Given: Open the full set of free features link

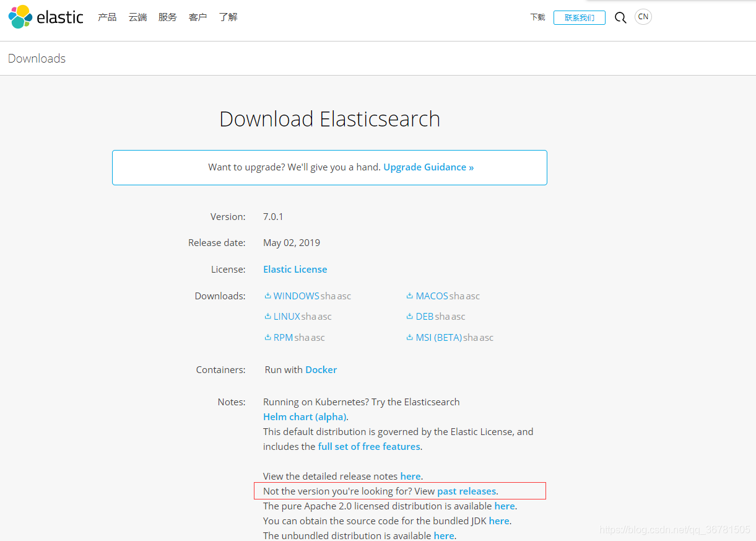Looking at the screenshot, I should coord(369,447).
